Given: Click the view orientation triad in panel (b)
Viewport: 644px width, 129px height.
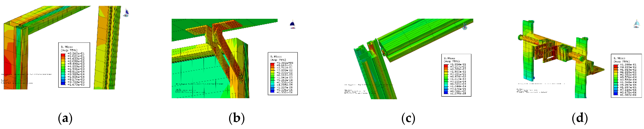Looking at the screenshot, I should pyautogui.click(x=292, y=25).
